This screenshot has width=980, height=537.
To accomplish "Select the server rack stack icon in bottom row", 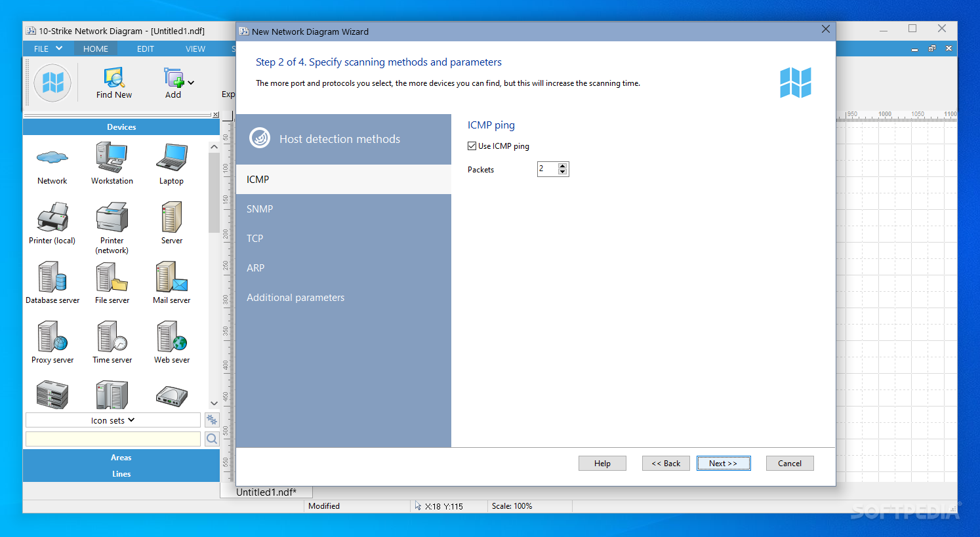I will [52, 395].
